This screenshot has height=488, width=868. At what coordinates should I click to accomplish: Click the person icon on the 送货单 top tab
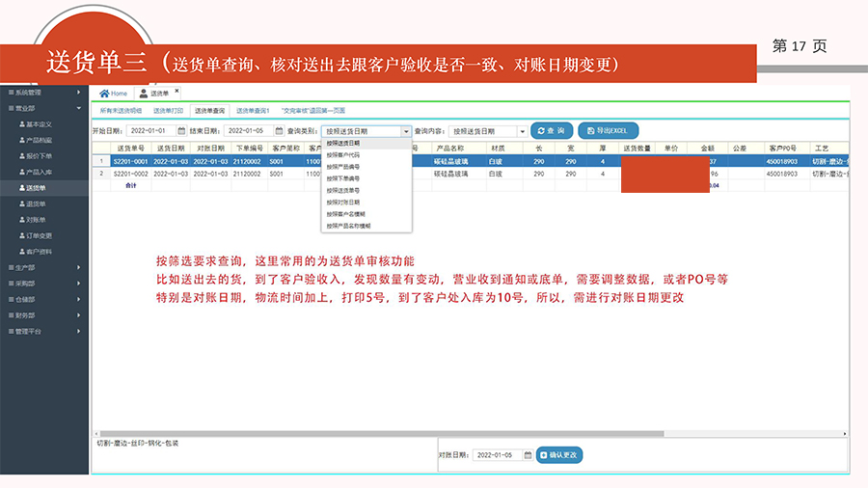pos(144,94)
